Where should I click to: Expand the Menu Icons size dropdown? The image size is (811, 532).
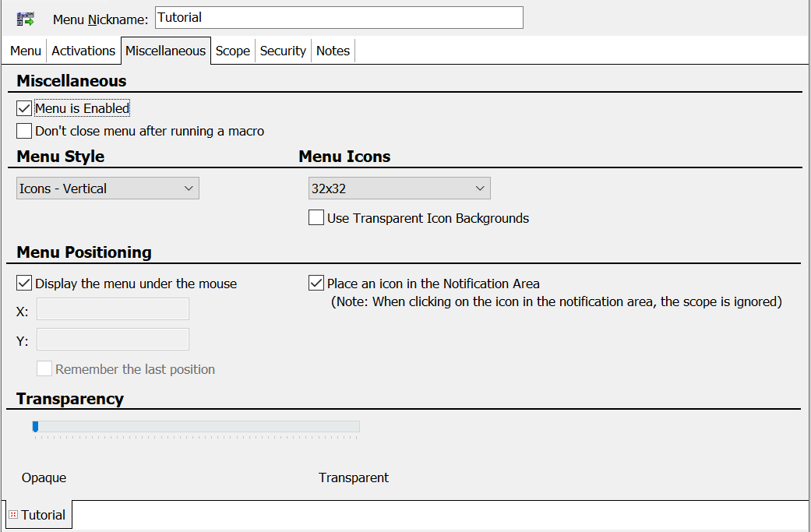point(399,188)
